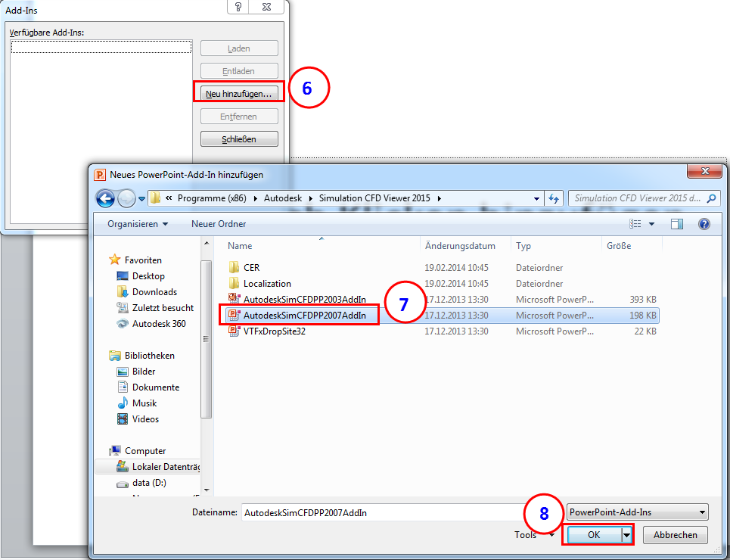Expand the arrow after Autodesk breadcrumb
The height and width of the screenshot is (560, 730).
point(310,198)
